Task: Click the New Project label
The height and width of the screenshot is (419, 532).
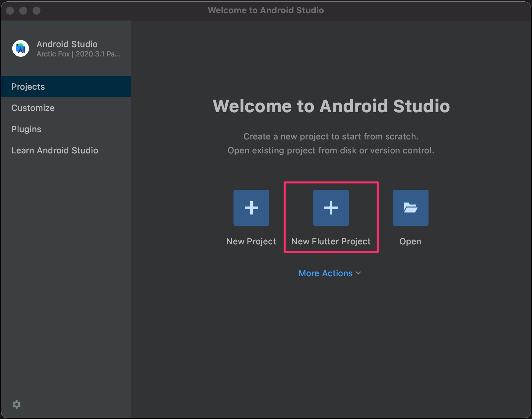Action: (251, 241)
